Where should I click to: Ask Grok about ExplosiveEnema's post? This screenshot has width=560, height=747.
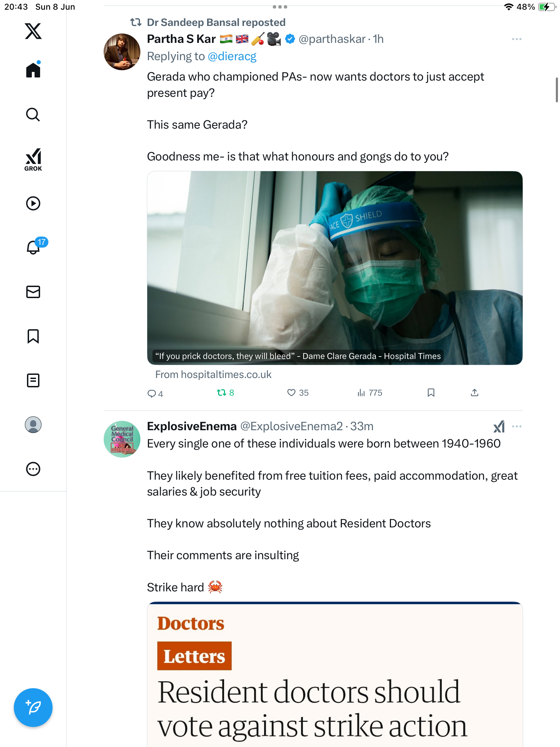(x=499, y=426)
